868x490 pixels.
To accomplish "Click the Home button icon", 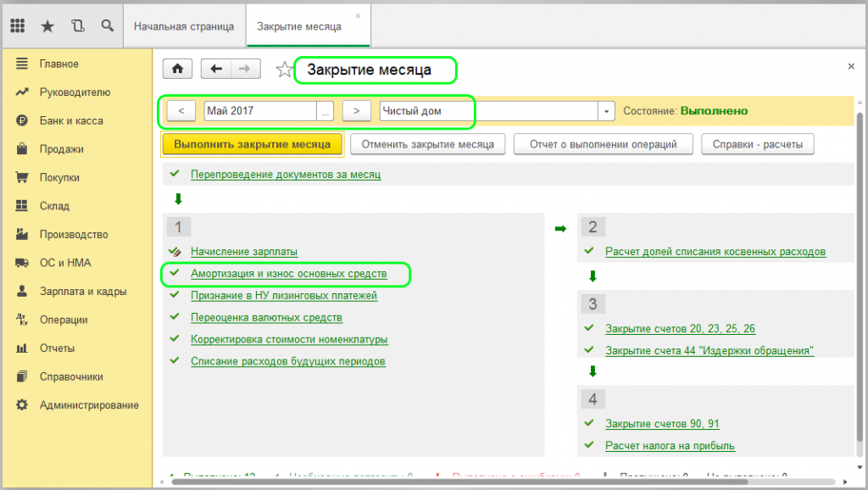I will click(x=177, y=70).
